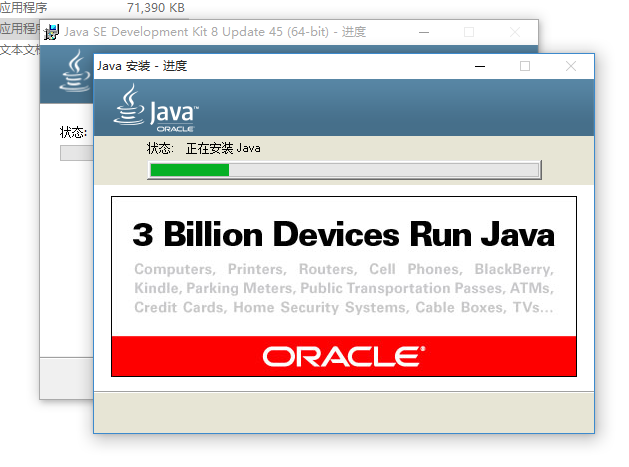Close the Java 安装 - 进度 window
The image size is (629, 467).
pos(570,66)
